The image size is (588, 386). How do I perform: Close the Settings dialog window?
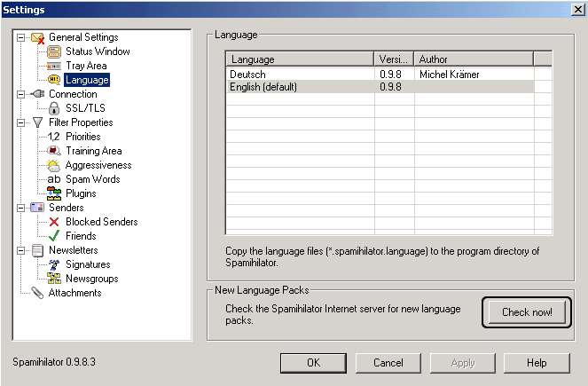[578, 10]
